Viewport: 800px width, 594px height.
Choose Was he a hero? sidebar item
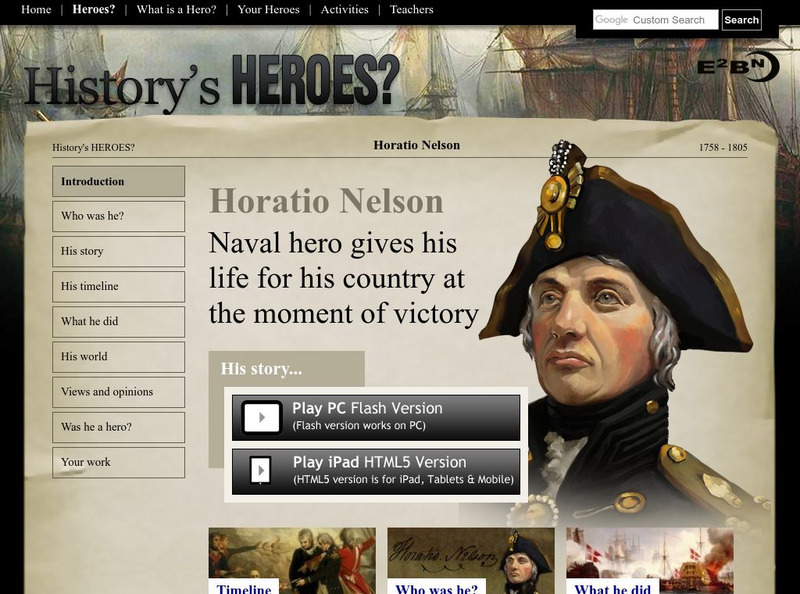(x=118, y=427)
